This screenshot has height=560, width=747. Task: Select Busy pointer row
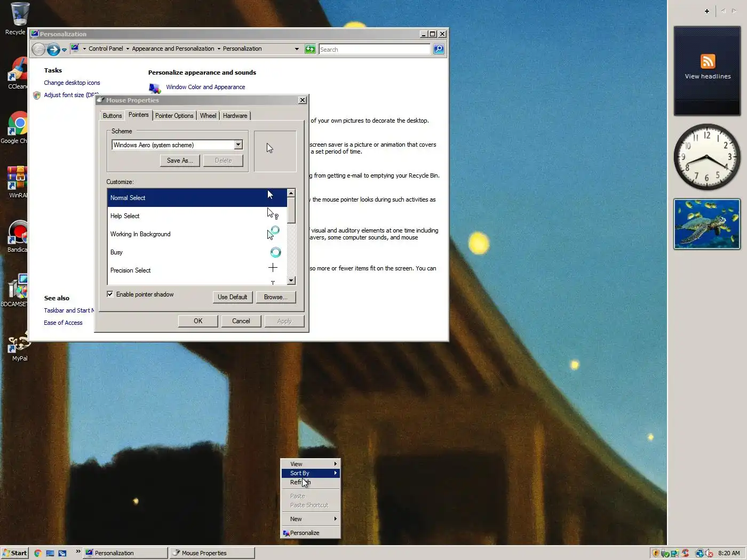coord(197,252)
